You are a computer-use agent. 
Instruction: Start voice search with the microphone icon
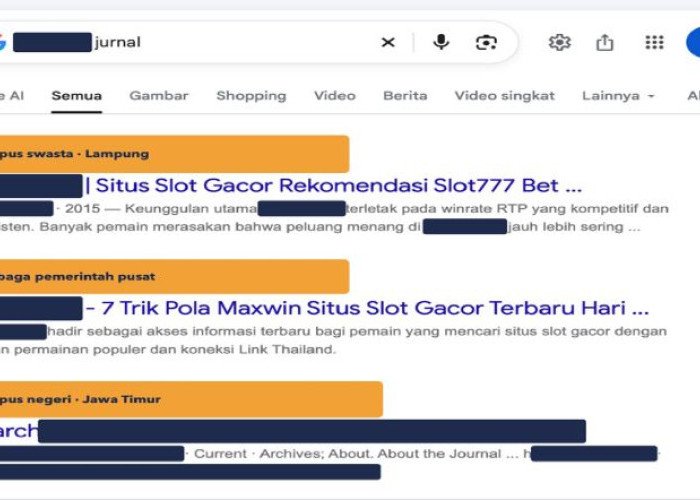[x=441, y=42]
